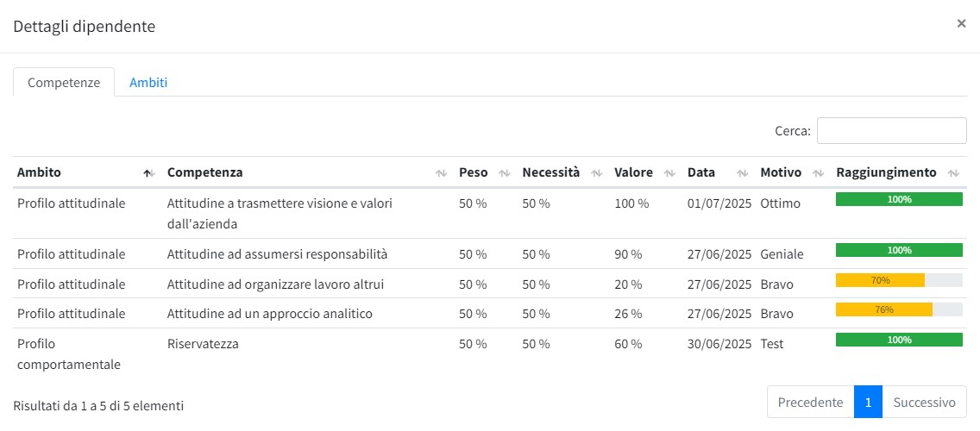Sort by Data column sort icon

[743, 173]
